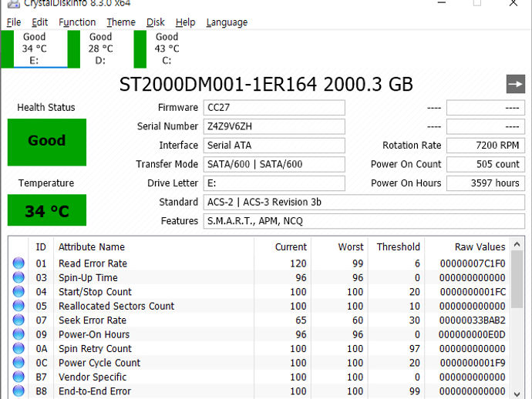Select the End-to-End Error row
Image resolution: width=532 pixels, height=399 pixels.
coord(260,391)
